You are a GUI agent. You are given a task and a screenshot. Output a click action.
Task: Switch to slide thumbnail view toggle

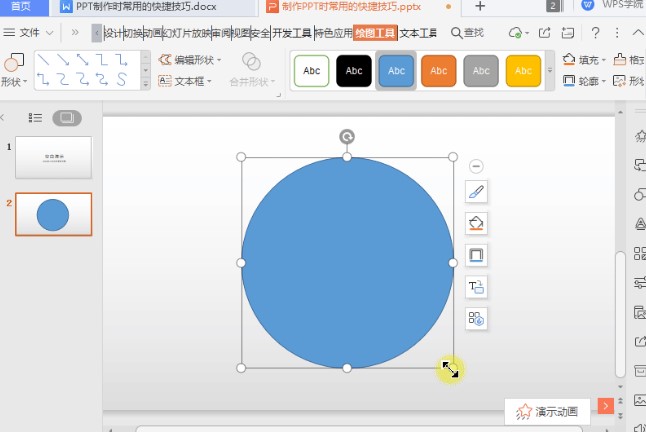click(67, 118)
